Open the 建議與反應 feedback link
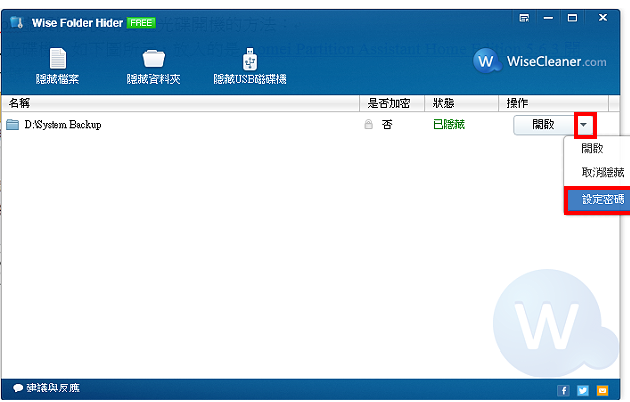This screenshot has height=402, width=630. pyautogui.click(x=46, y=388)
